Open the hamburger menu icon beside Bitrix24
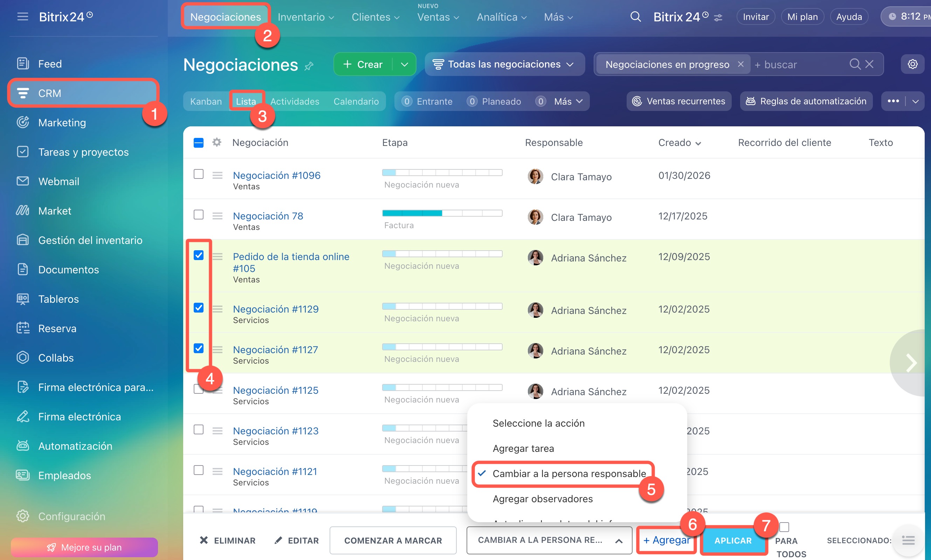The image size is (931, 560). (23, 16)
